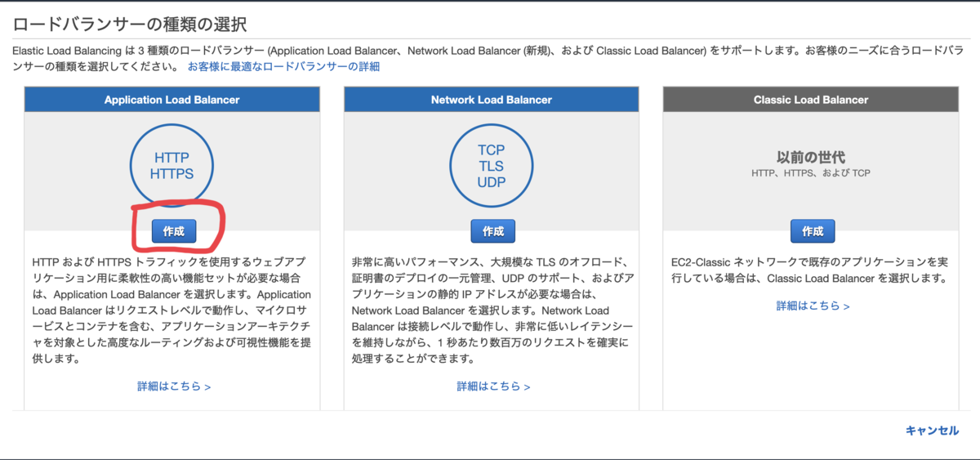The image size is (980, 460).
Task: Click the HTTP HTTPS circle icon
Action: tap(172, 164)
